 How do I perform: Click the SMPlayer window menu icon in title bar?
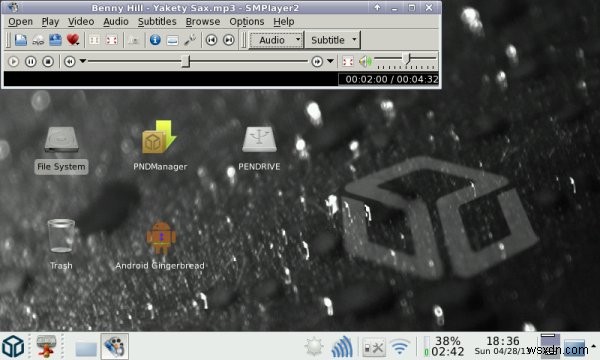[x=13, y=7]
